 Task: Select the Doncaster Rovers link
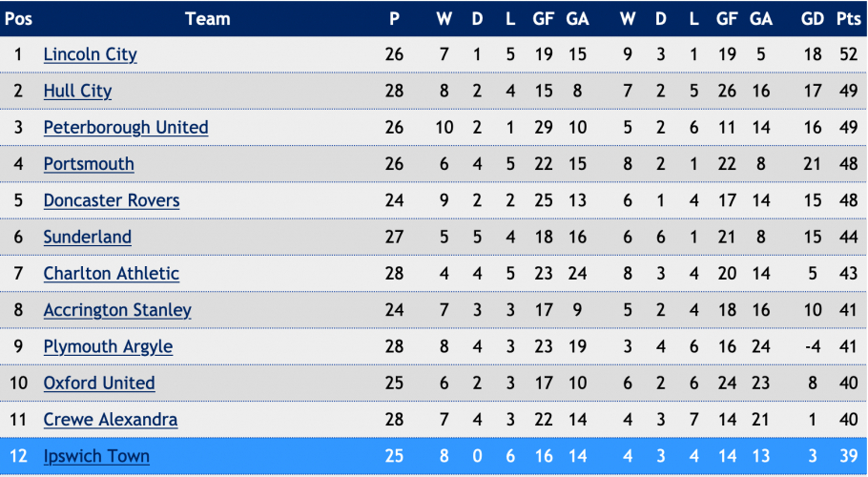[x=112, y=200]
